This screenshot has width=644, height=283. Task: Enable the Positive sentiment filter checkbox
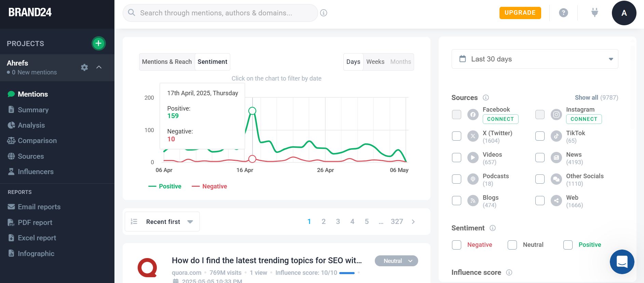click(568, 245)
